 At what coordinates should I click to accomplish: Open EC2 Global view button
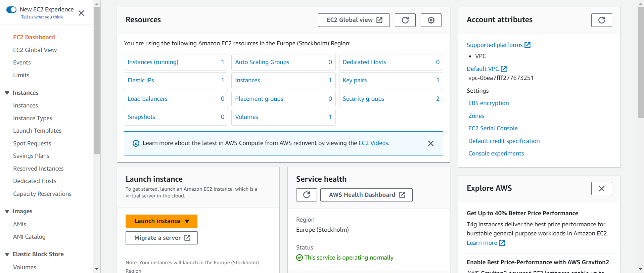click(x=354, y=20)
